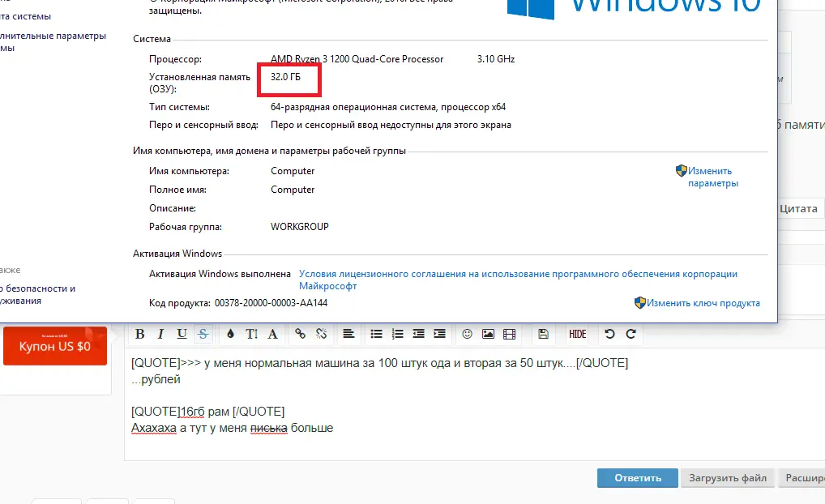The height and width of the screenshot is (504, 825).
Task: Click the Ответить reply button
Action: [638, 478]
